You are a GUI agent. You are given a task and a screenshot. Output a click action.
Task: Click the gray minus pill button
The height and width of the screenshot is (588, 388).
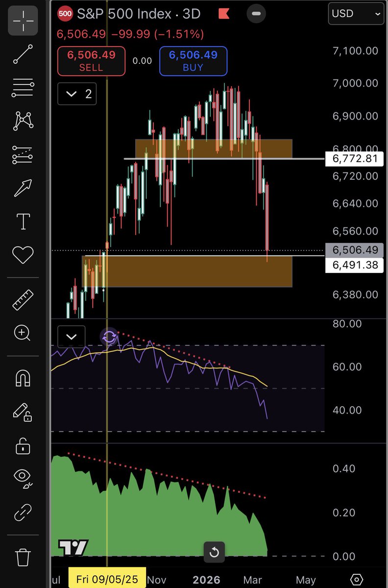coord(256,14)
